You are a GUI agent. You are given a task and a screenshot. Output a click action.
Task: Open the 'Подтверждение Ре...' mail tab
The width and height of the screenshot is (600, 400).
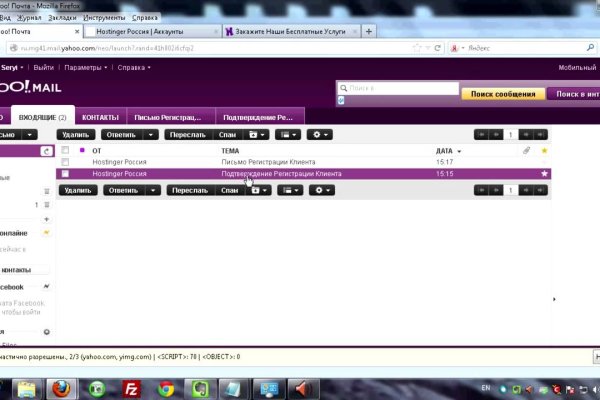point(258,118)
